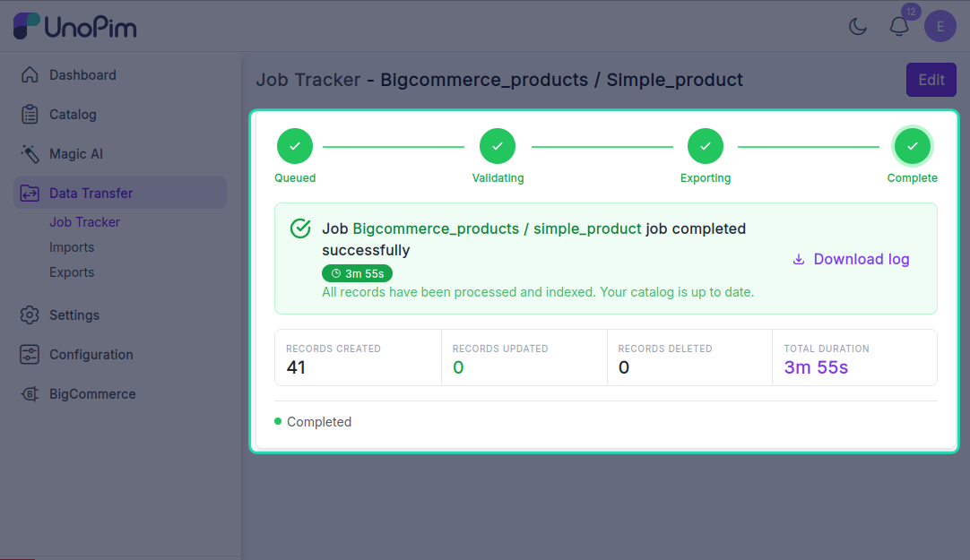Screen dimensions: 970x560
Task: Go to Job Tracker submenu
Action: (85, 222)
